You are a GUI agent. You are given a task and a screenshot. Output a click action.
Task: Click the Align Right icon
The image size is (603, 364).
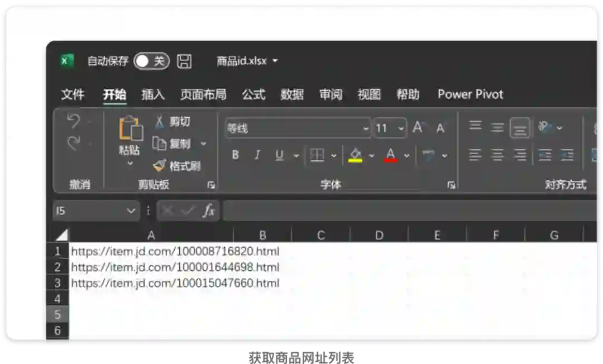pyautogui.click(x=520, y=155)
